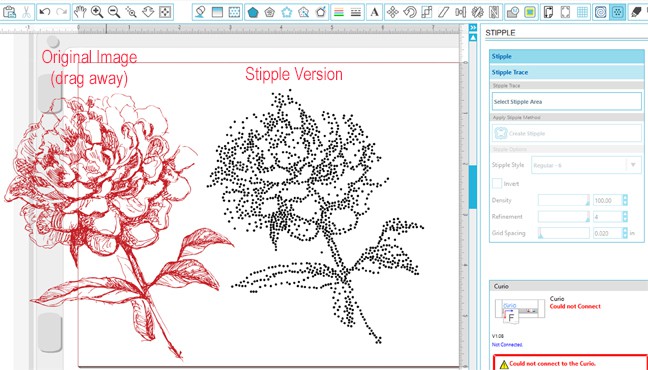Screen dimensions: 648x370
Task: Click the Zoom Out magnifier
Action: [114, 12]
